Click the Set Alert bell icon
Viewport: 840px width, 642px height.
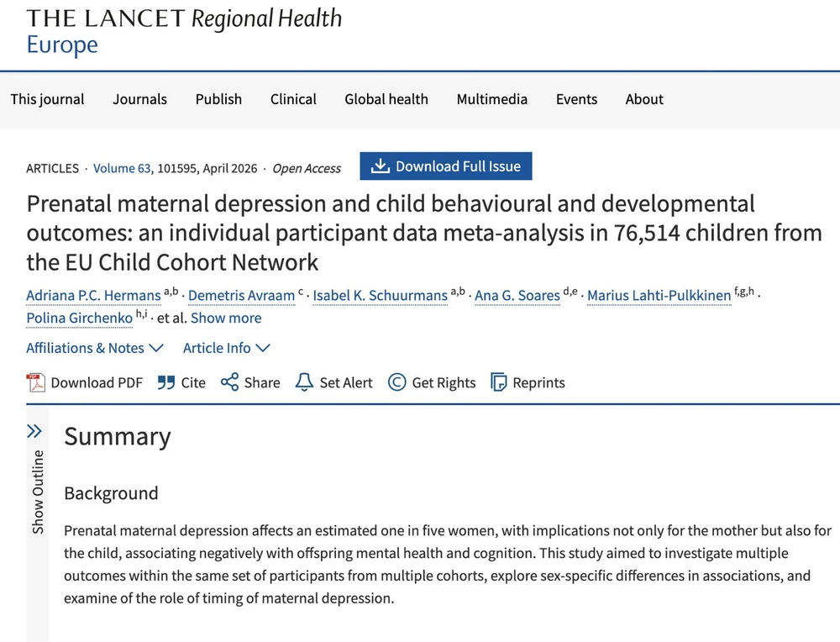click(304, 382)
